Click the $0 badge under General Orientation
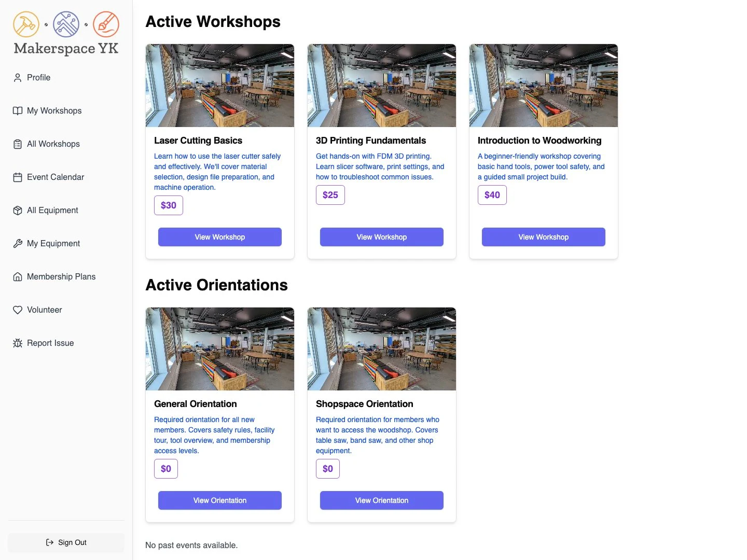 click(166, 469)
